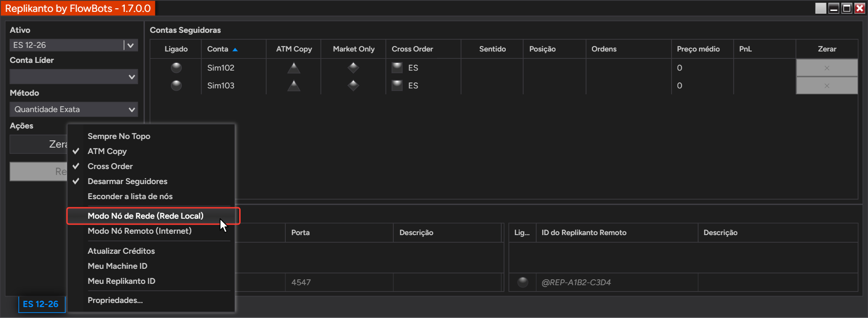The width and height of the screenshot is (868, 318).
Task: Toggle Market Only diamond for Sim102
Action: pos(354,68)
